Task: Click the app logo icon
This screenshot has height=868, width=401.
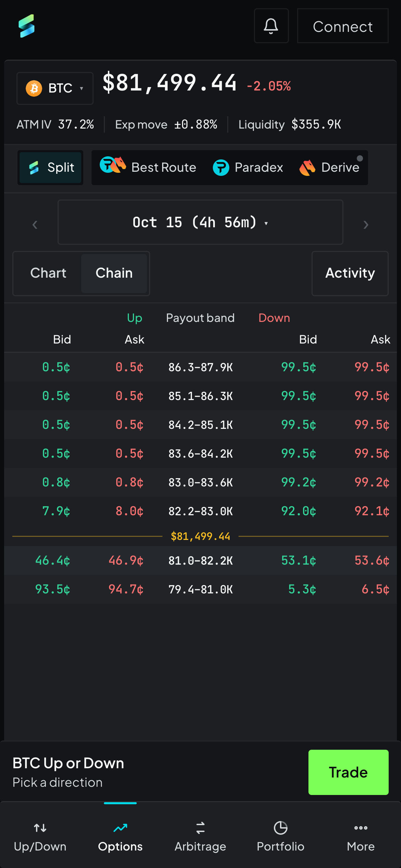Action: [x=27, y=26]
